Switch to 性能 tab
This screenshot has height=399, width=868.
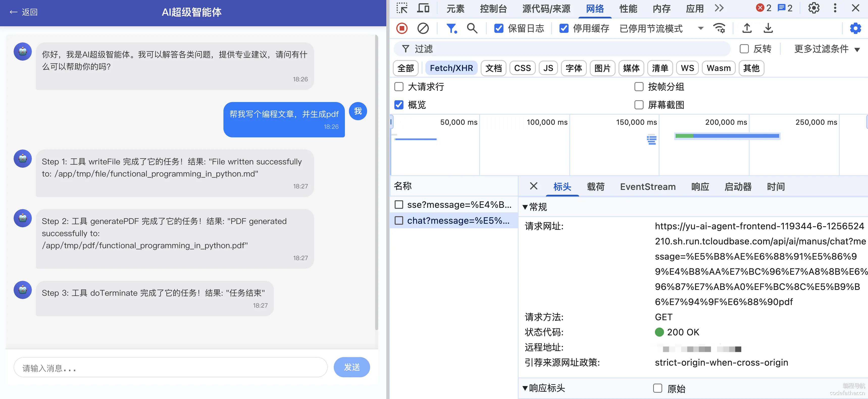(x=628, y=9)
